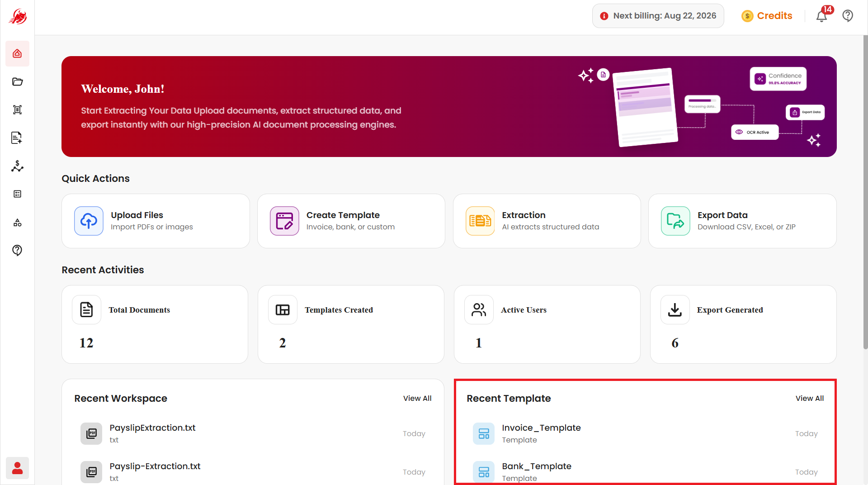The image size is (868, 485).
Task: Click the red app logo
Action: (x=17, y=17)
